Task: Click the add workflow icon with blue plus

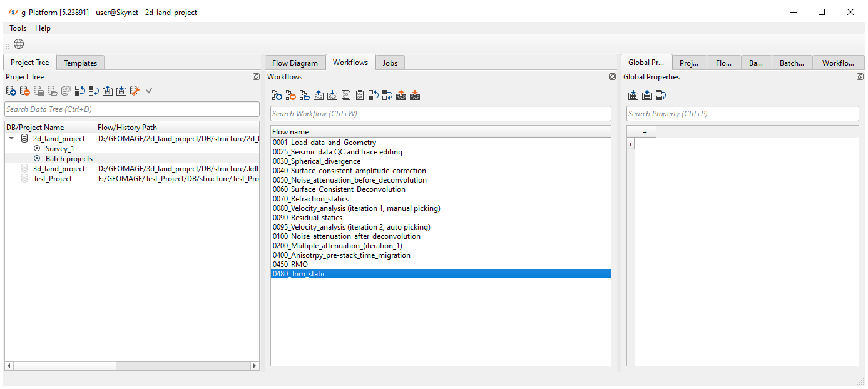Action: click(277, 96)
